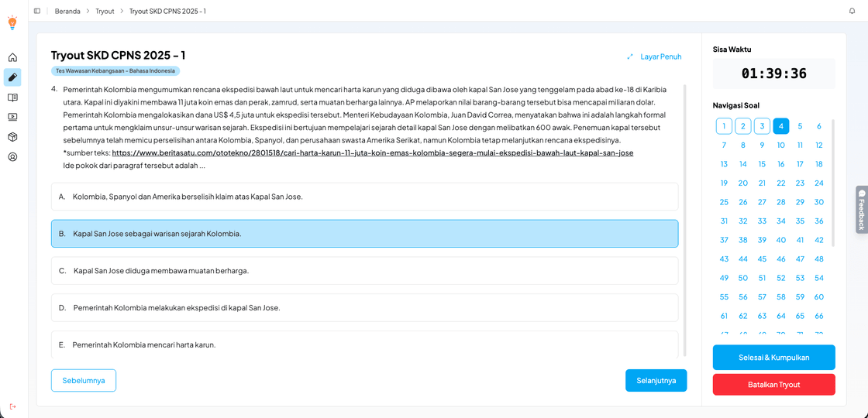
Task: Go to Beranda in the breadcrumb
Action: pyautogui.click(x=67, y=11)
